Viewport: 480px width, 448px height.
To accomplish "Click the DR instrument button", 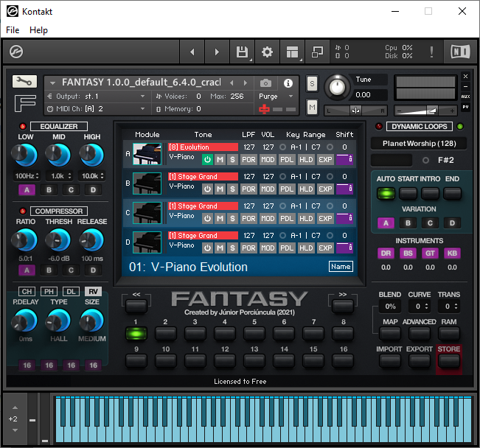I will (386, 253).
